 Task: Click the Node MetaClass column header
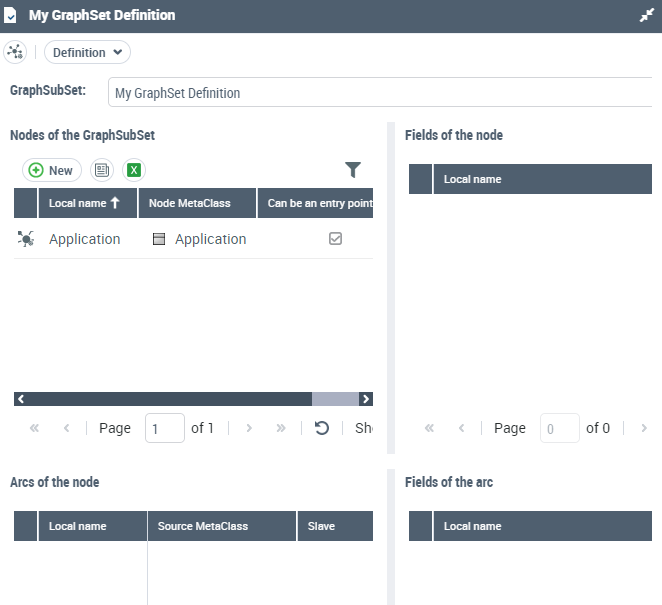(189, 203)
